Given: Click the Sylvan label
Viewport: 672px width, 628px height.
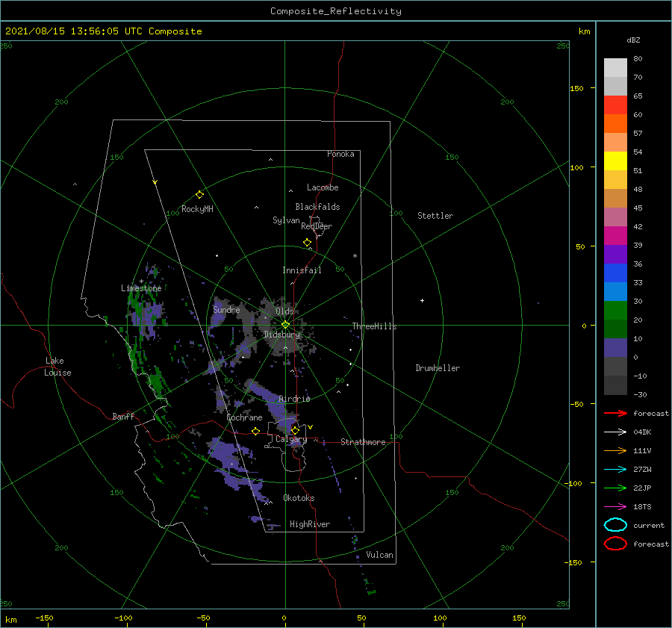Looking at the screenshot, I should tap(286, 220).
